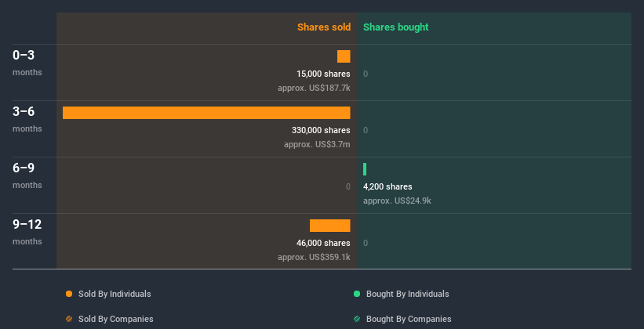Click the 6–9 months green bought bar
The width and height of the screenshot is (644, 329).
(365, 169)
